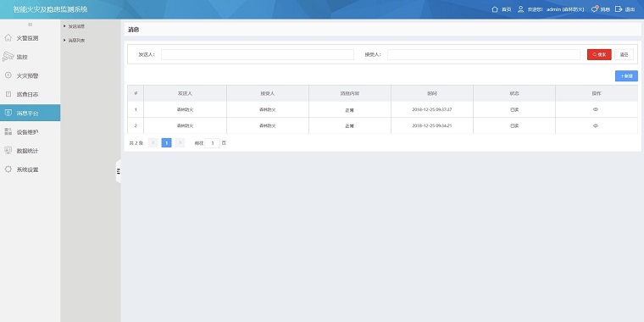Screen dimensions: 644x322
Task: Click the 已读 status in row 2
Action: tap(514, 125)
